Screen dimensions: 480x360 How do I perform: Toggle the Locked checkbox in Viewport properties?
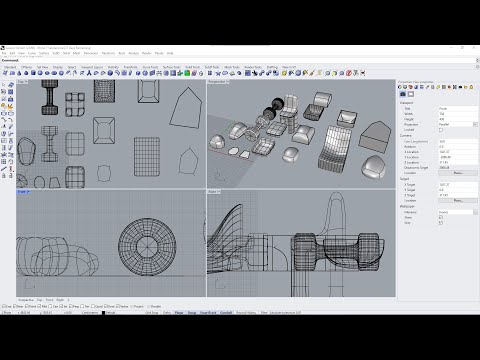(x=441, y=130)
